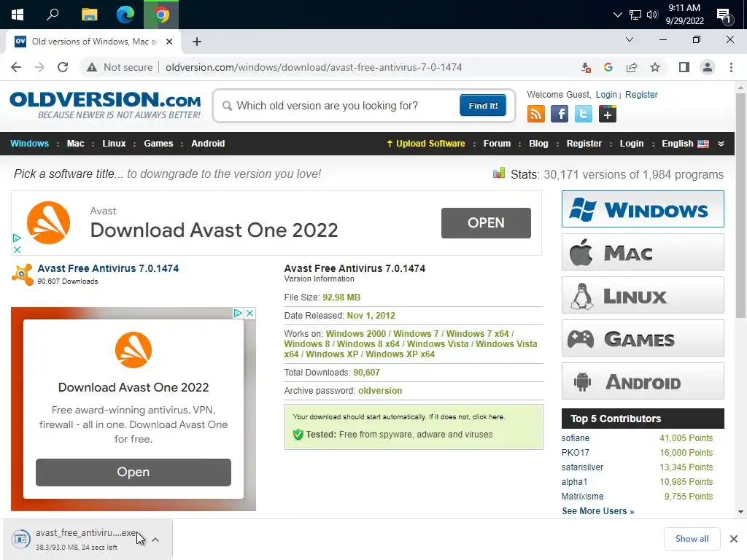The height and width of the screenshot is (560, 747).
Task: Open the Games category sidebar button
Action: [x=643, y=338]
